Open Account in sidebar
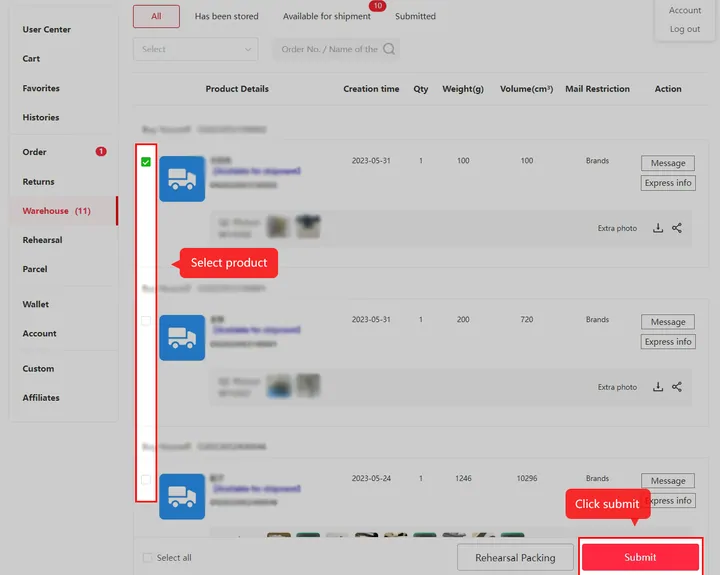720x575 pixels. tap(39, 333)
